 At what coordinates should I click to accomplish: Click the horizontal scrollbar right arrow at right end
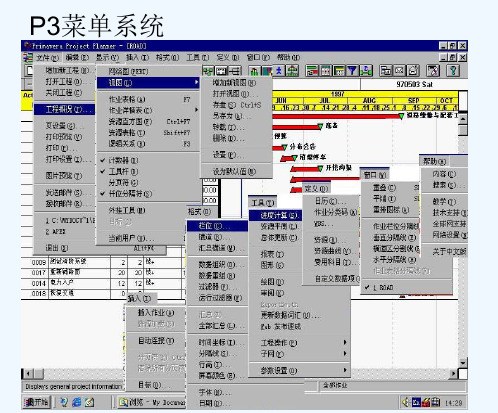coord(453,374)
